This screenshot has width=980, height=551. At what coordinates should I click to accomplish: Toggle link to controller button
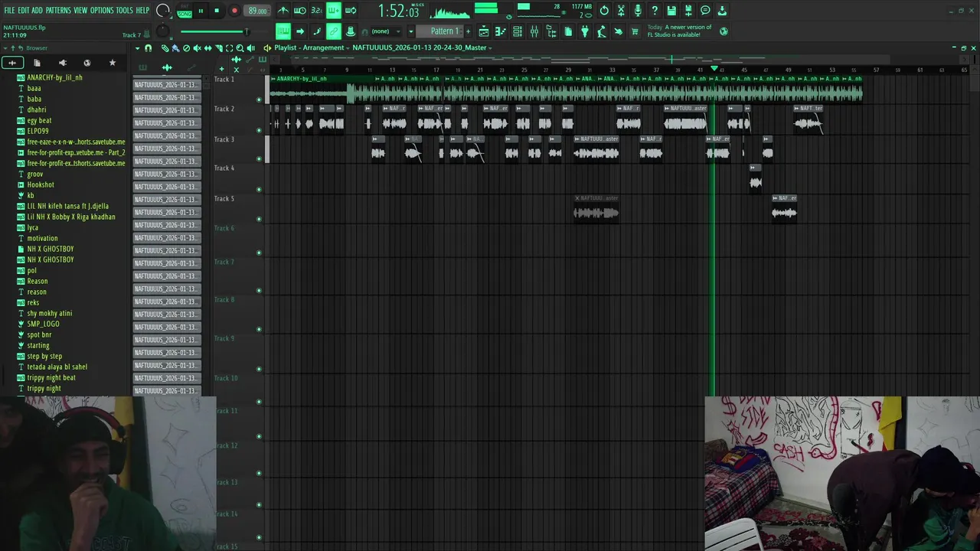[334, 31]
